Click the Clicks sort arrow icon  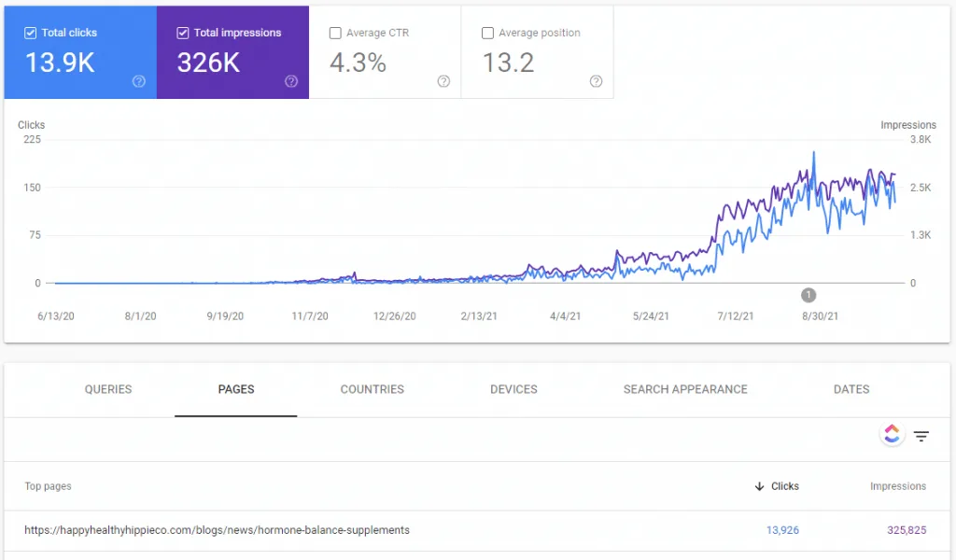click(759, 486)
